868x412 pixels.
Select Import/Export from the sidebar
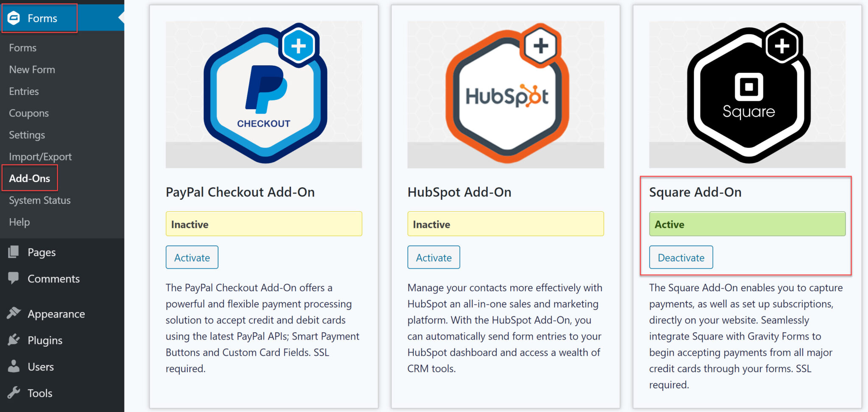click(40, 157)
